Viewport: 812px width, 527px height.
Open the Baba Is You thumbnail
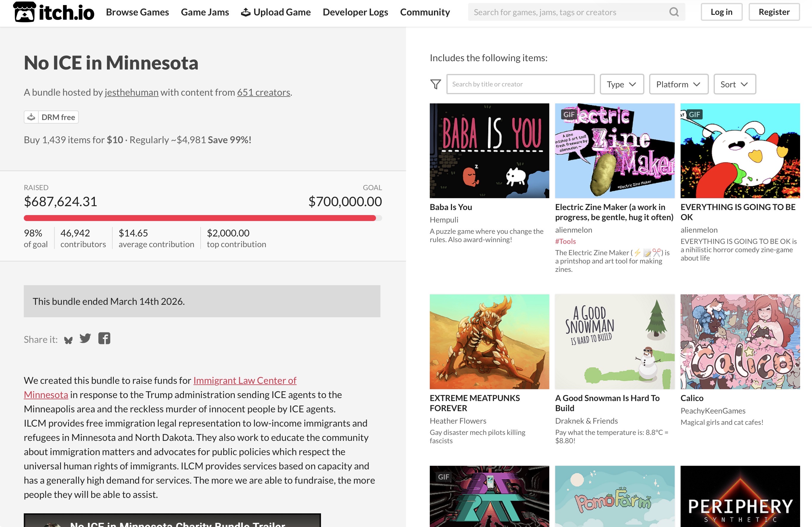(x=489, y=150)
